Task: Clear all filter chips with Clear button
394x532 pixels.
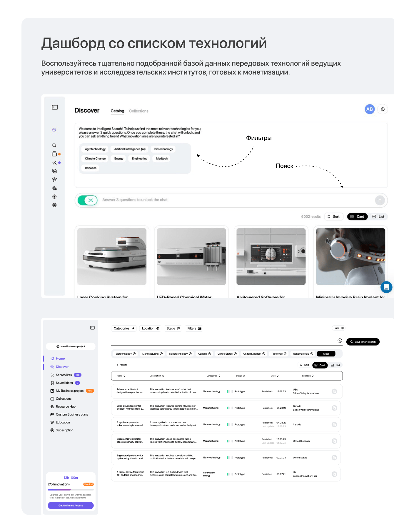Action: (x=326, y=354)
